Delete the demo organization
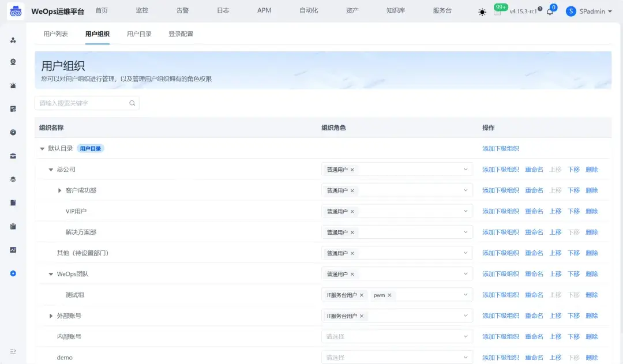 tap(592, 358)
